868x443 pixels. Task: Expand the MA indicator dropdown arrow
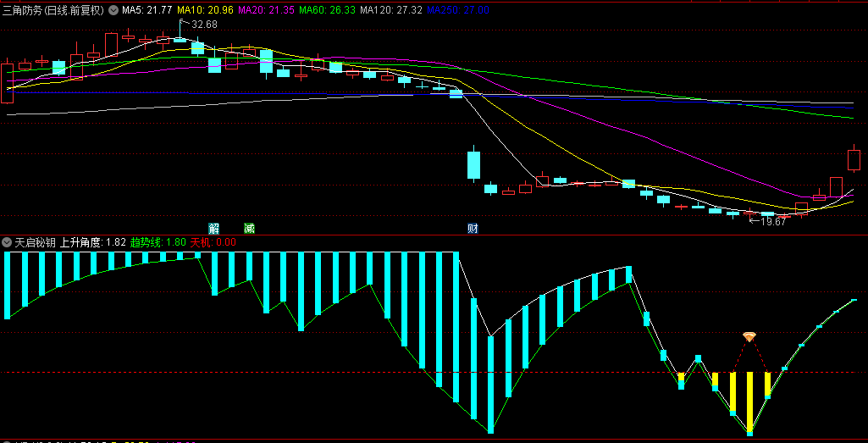(x=113, y=10)
